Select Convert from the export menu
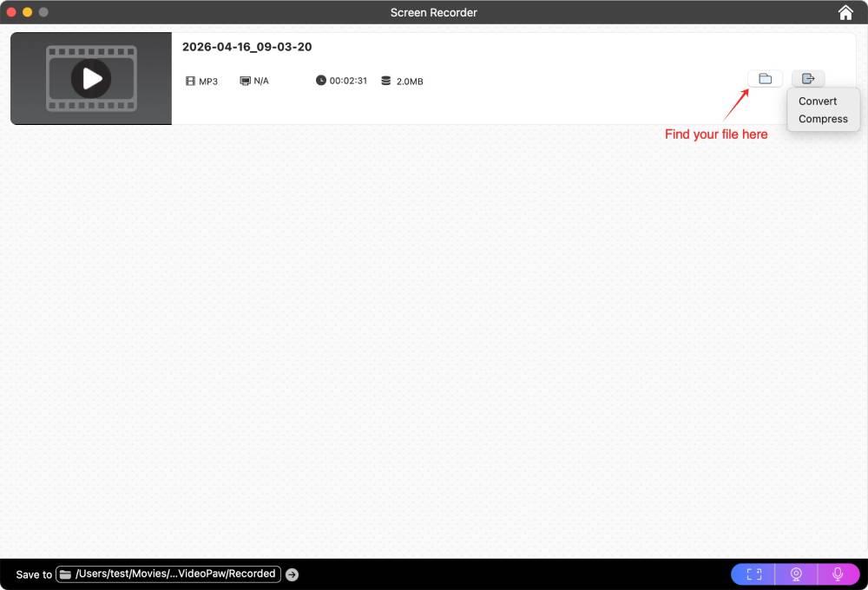 point(818,101)
